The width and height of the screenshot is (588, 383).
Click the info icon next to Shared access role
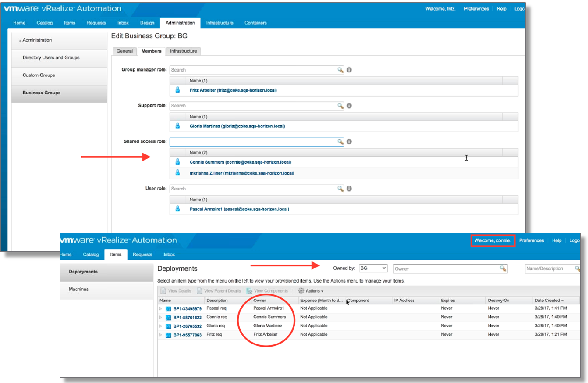pos(349,141)
